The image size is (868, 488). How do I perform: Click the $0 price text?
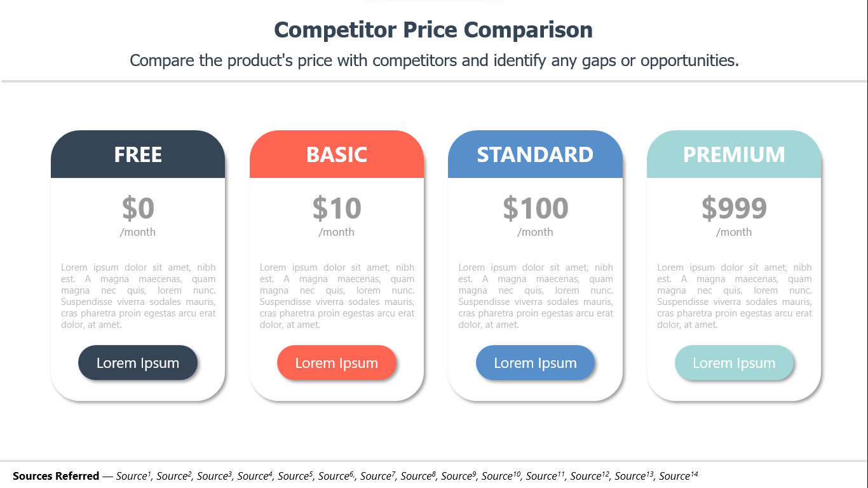pyautogui.click(x=138, y=208)
